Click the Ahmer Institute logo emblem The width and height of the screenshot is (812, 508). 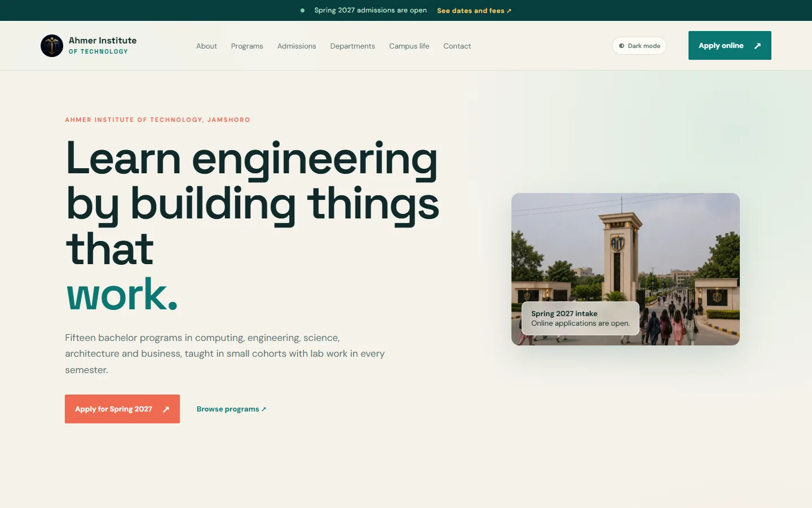(52, 46)
